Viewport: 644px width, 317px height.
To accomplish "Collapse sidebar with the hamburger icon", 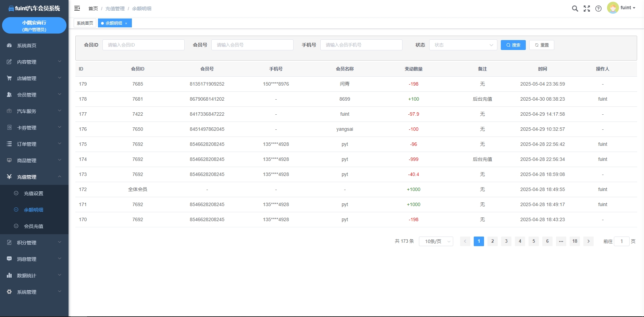I will 77,8.
